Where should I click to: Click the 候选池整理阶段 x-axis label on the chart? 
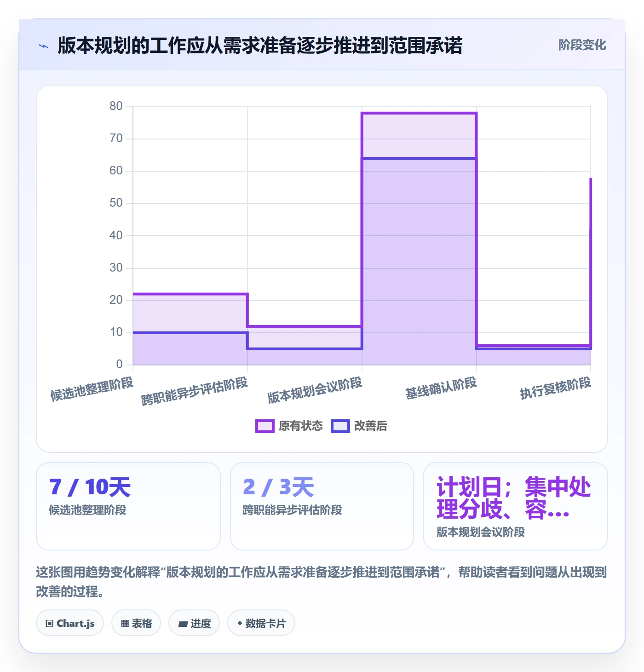coord(92,389)
